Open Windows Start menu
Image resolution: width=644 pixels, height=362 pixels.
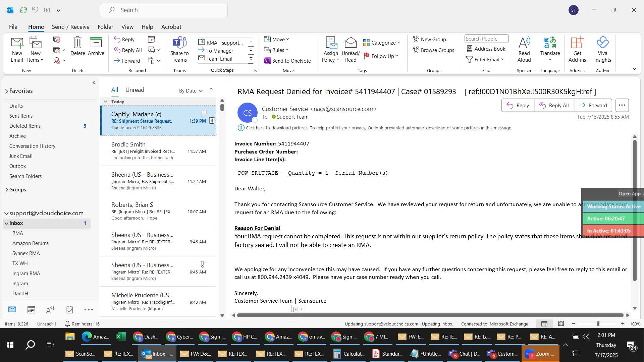[10, 345]
